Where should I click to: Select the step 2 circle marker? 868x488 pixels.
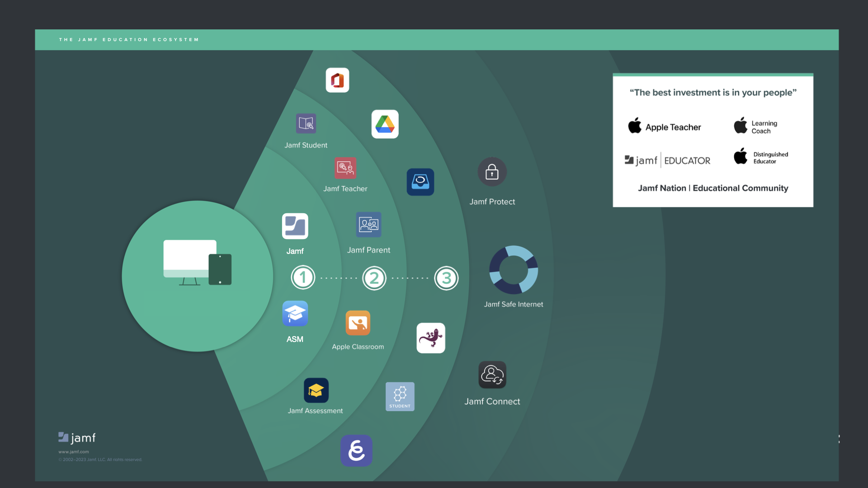click(374, 278)
